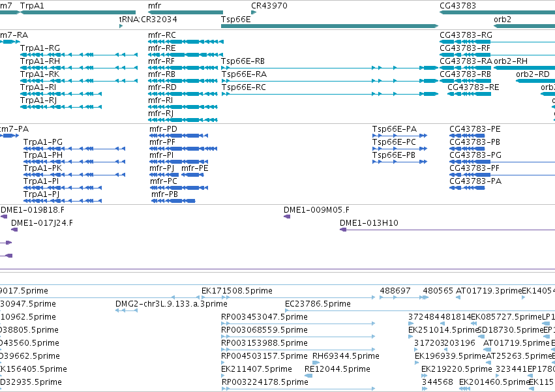Click the CG43783-RF transcript label
555x392 pixels.
(465, 48)
